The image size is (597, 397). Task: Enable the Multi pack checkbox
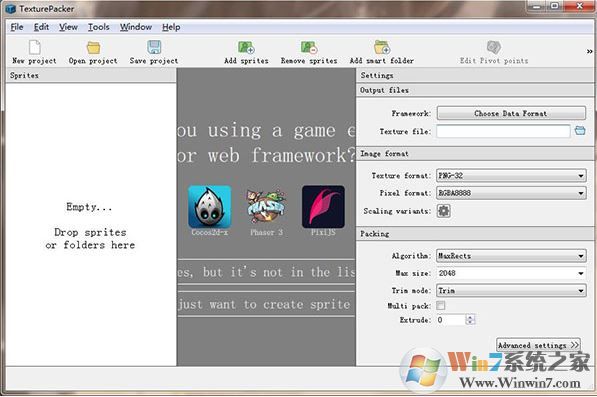tap(441, 305)
